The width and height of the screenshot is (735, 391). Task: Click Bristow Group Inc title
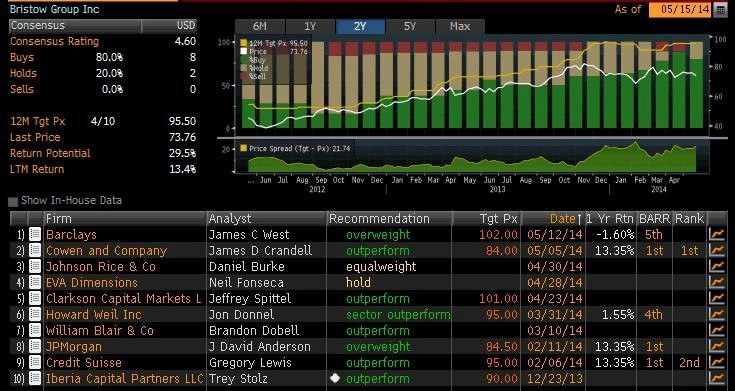pyautogui.click(x=54, y=9)
